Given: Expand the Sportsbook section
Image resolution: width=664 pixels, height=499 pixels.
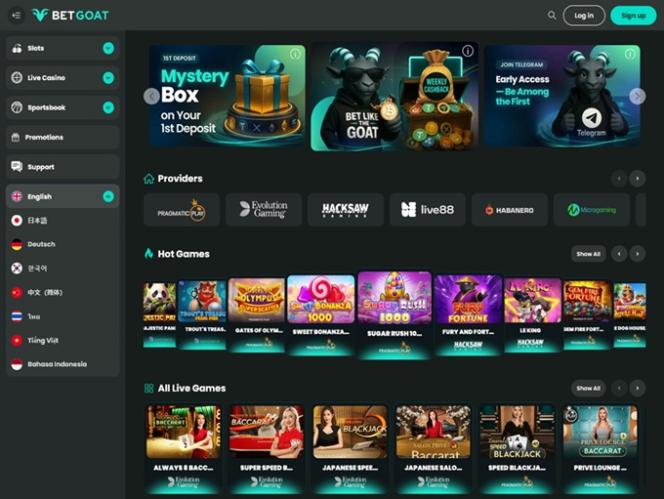Looking at the screenshot, I should point(108,107).
